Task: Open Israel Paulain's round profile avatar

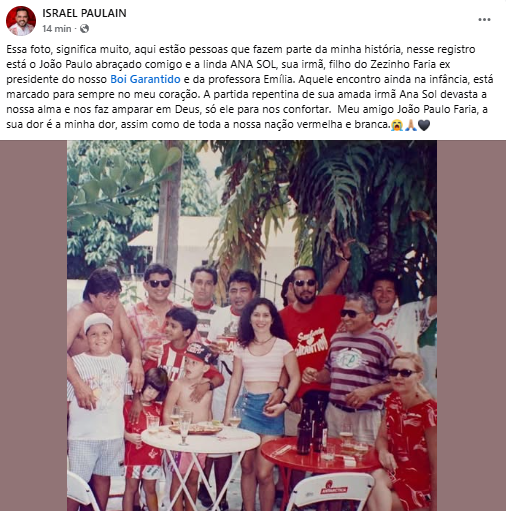Action: click(21, 21)
